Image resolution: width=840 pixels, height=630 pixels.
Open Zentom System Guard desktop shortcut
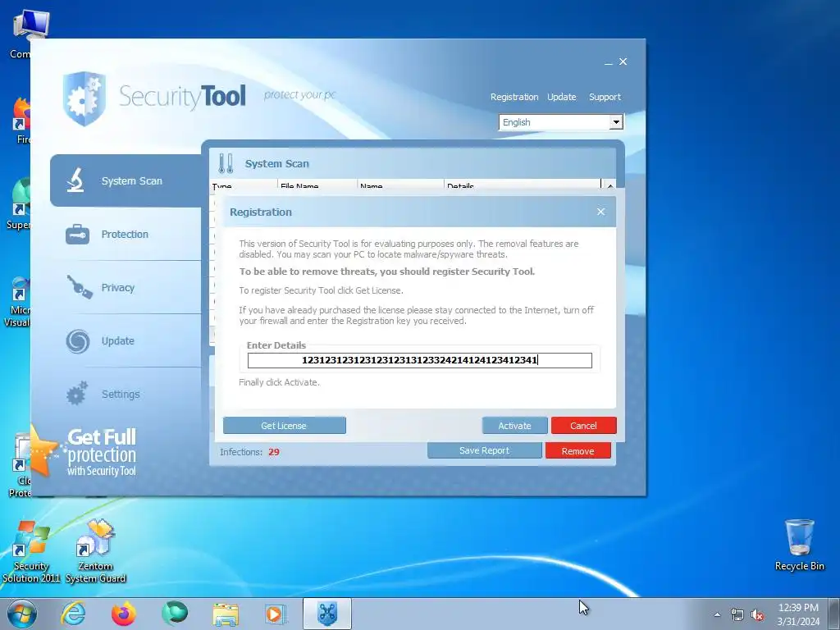click(95, 552)
